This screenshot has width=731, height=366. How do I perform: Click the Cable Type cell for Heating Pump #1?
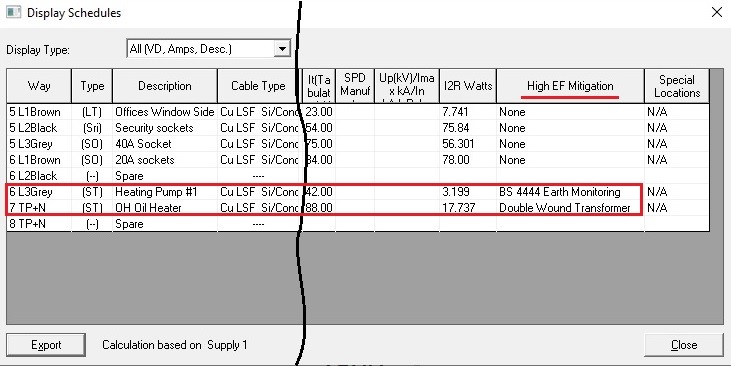(258, 192)
